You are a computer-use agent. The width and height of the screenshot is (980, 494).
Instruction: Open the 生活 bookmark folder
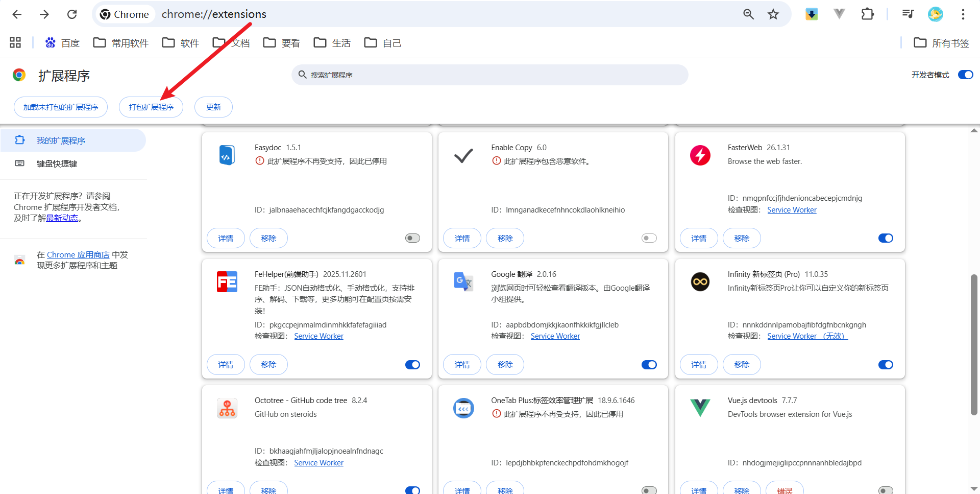332,43
